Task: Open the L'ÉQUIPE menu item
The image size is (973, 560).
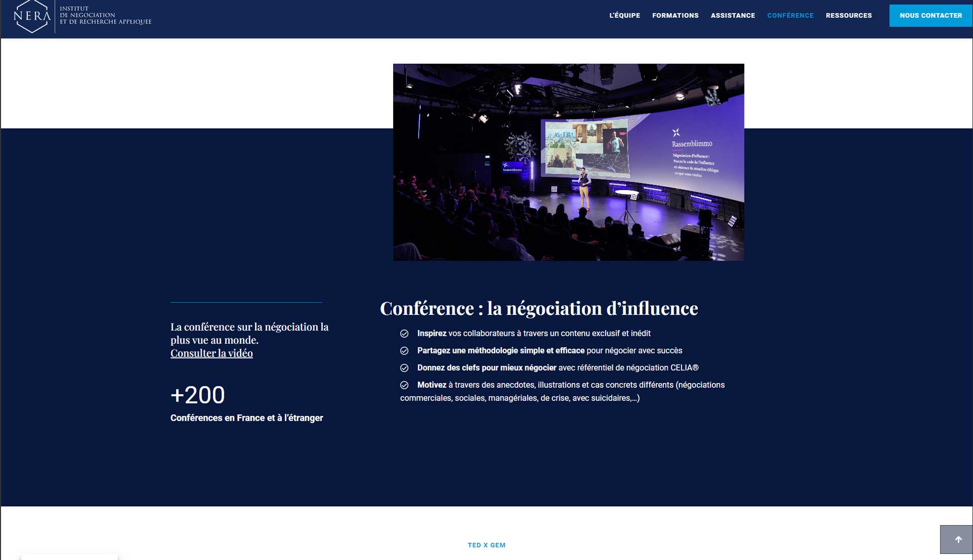Action: [x=624, y=16]
